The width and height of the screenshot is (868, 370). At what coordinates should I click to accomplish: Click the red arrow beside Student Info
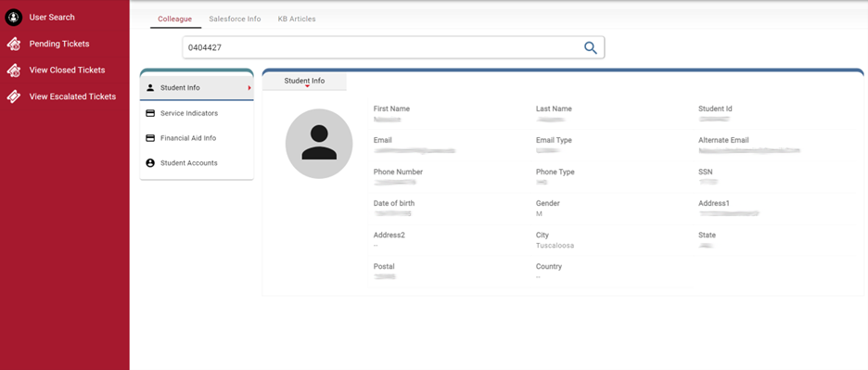pos(249,87)
